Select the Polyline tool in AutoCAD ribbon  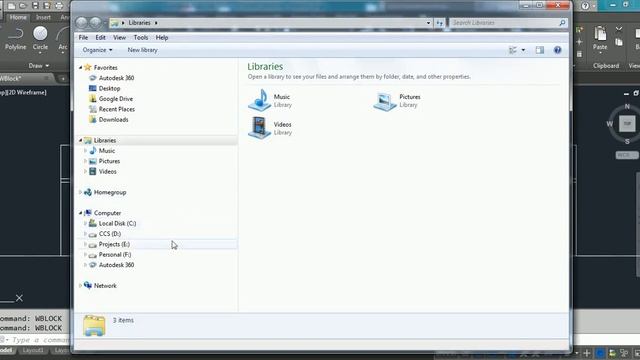[16, 39]
